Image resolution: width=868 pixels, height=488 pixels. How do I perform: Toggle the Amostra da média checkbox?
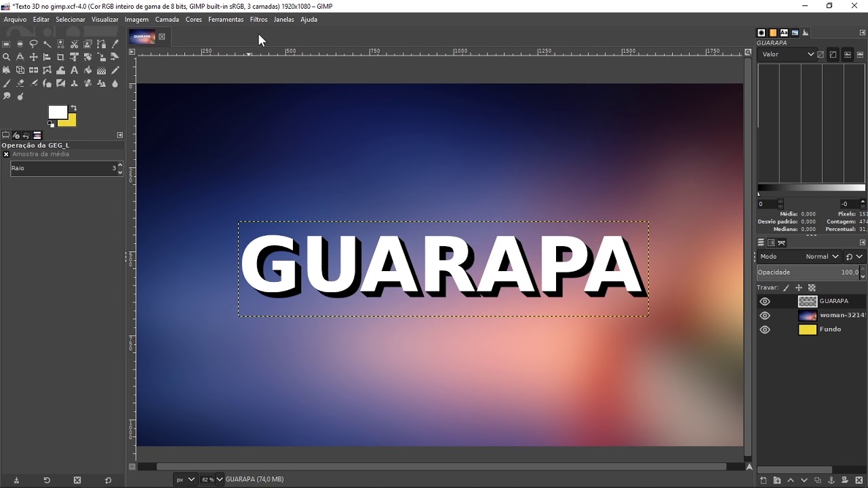pos(6,155)
